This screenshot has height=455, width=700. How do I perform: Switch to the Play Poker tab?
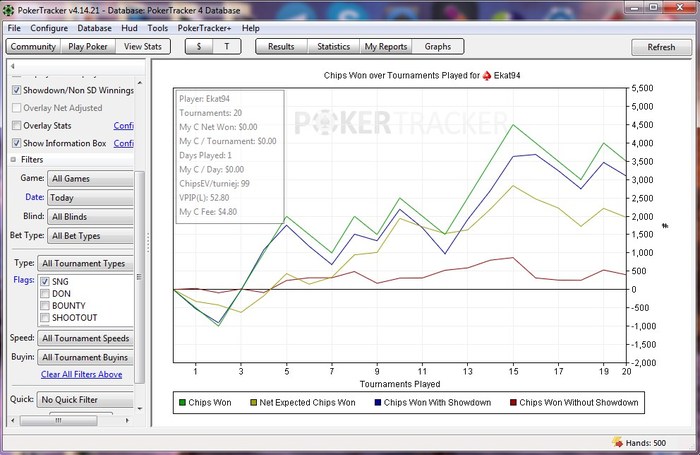click(x=88, y=46)
